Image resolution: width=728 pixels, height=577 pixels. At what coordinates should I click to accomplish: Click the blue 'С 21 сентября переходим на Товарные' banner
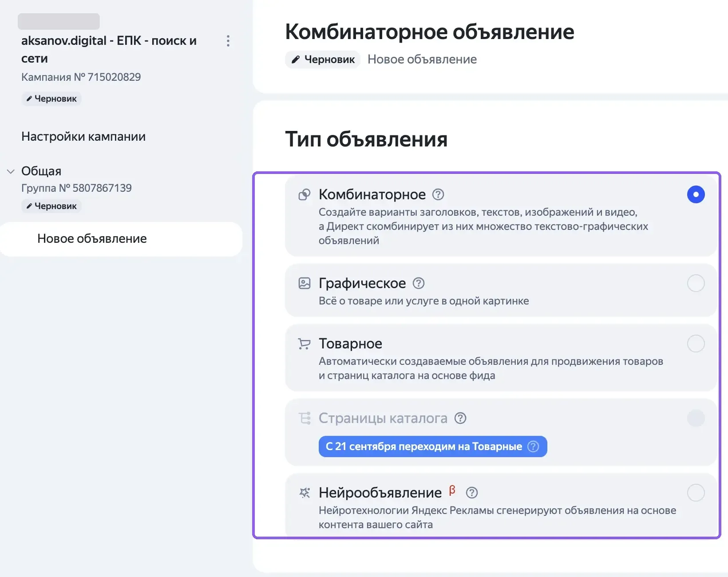coord(433,447)
